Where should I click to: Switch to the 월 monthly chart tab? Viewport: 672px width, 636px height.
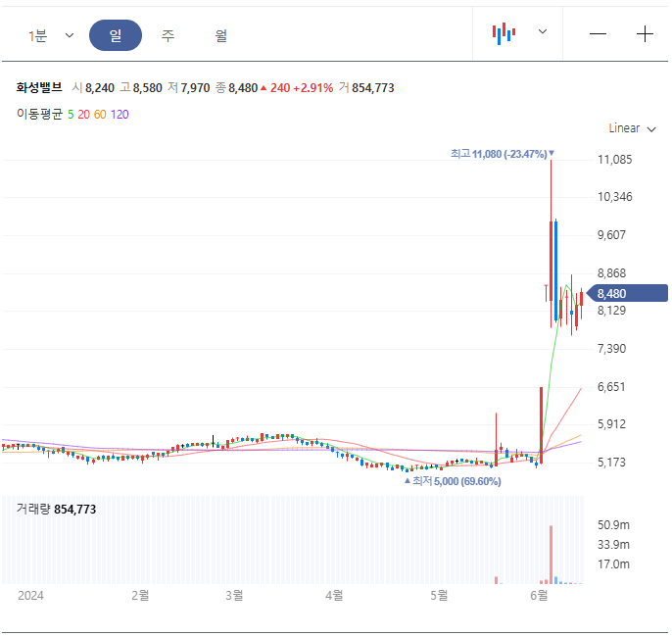(220, 35)
